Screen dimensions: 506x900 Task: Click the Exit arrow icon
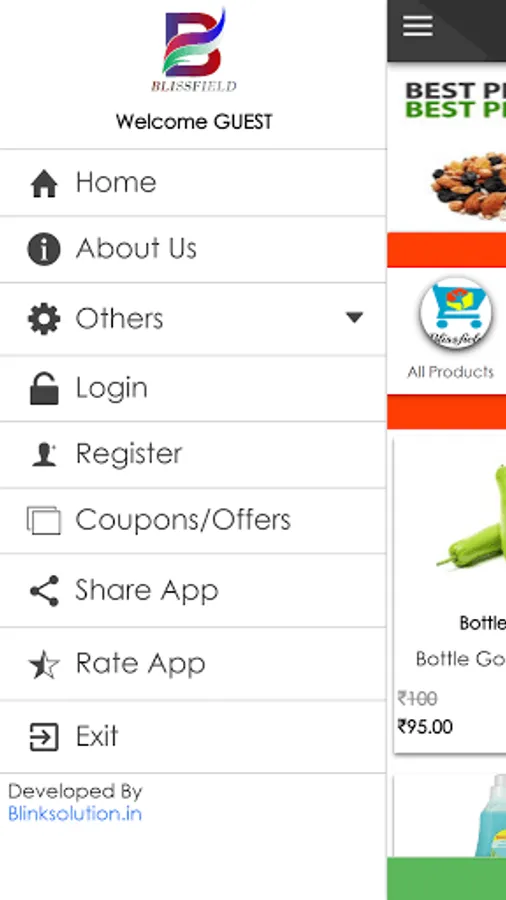click(44, 737)
